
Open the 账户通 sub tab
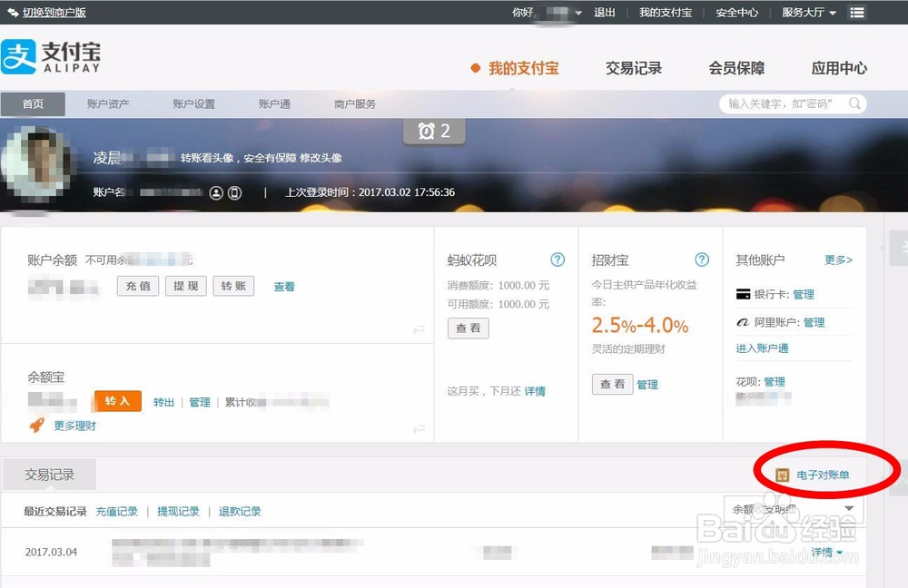(x=274, y=104)
